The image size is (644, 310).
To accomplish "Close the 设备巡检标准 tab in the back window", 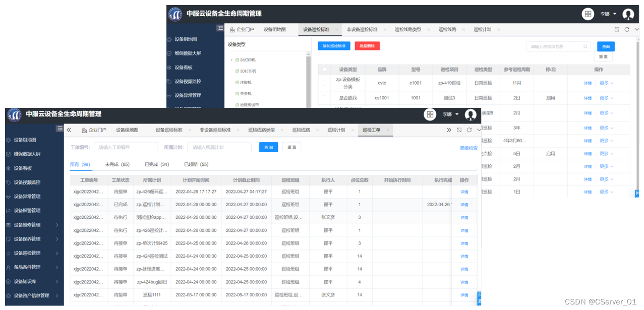I will (337, 30).
